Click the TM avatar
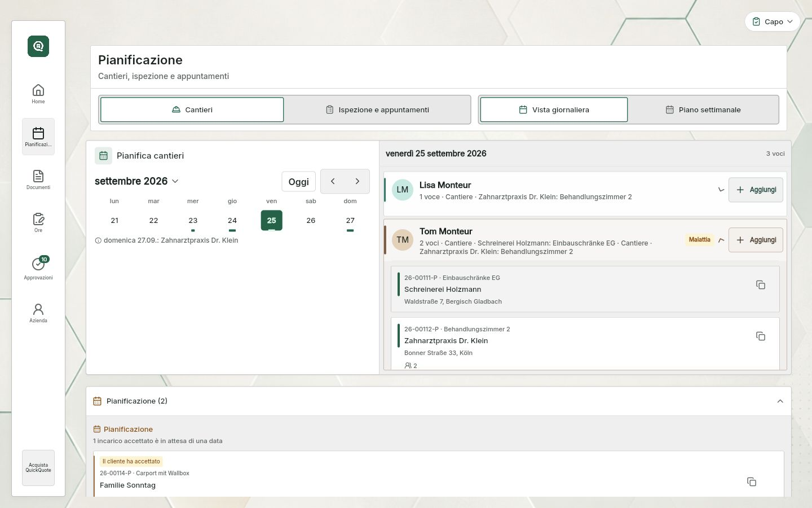 (403, 240)
